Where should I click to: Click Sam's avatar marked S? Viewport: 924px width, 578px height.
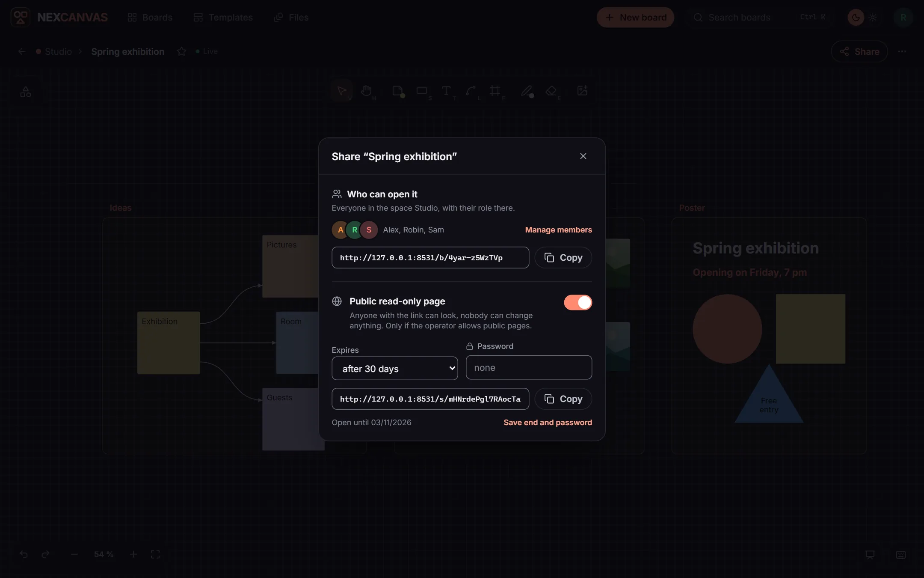[x=369, y=230]
